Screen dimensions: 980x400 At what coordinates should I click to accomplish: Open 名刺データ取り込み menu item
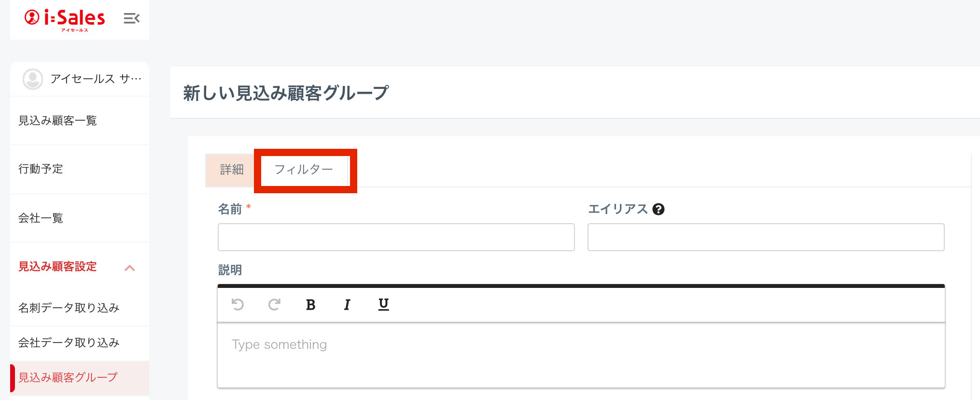[69, 308]
